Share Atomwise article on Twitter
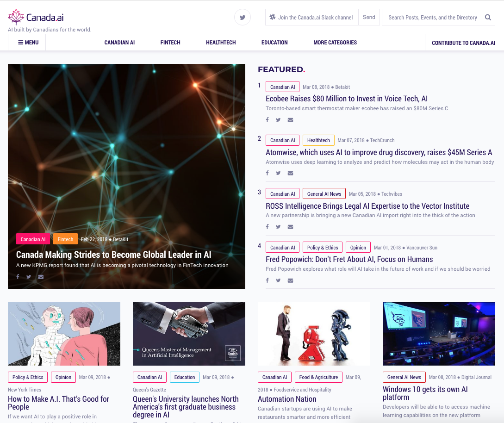Image resolution: width=504 pixels, height=423 pixels. tap(278, 173)
